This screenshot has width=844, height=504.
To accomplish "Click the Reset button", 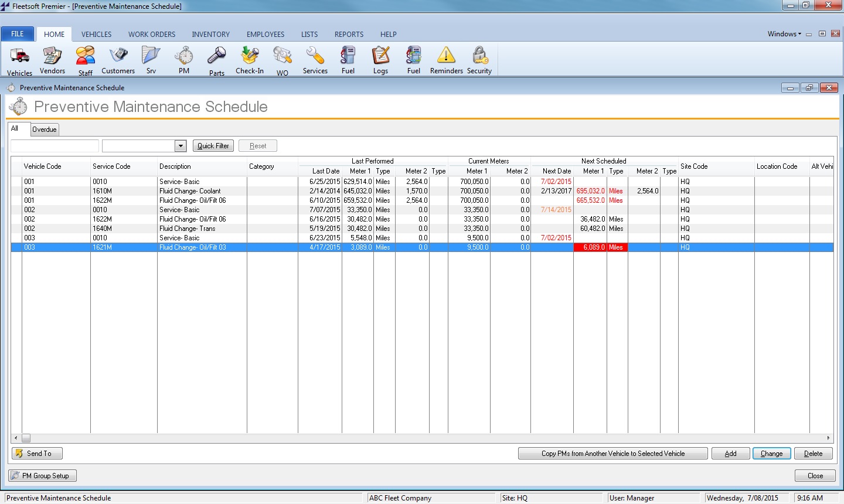I will [x=258, y=146].
